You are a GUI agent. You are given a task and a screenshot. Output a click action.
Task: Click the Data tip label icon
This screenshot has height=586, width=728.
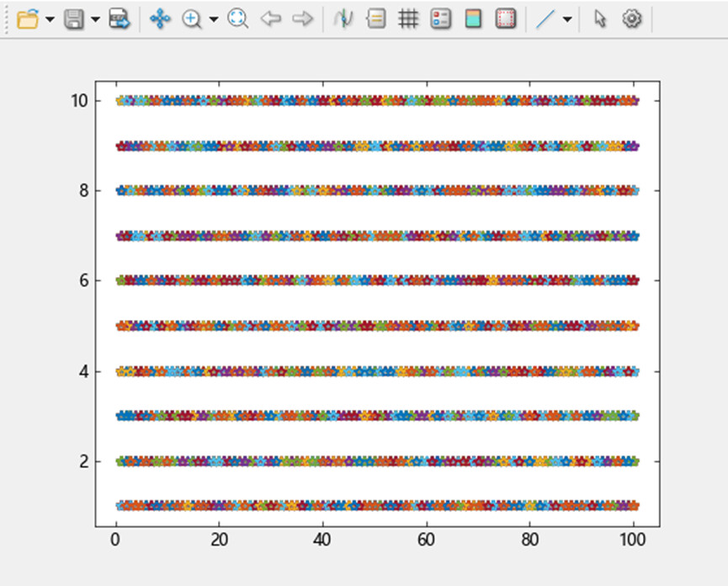pyautogui.click(x=375, y=19)
